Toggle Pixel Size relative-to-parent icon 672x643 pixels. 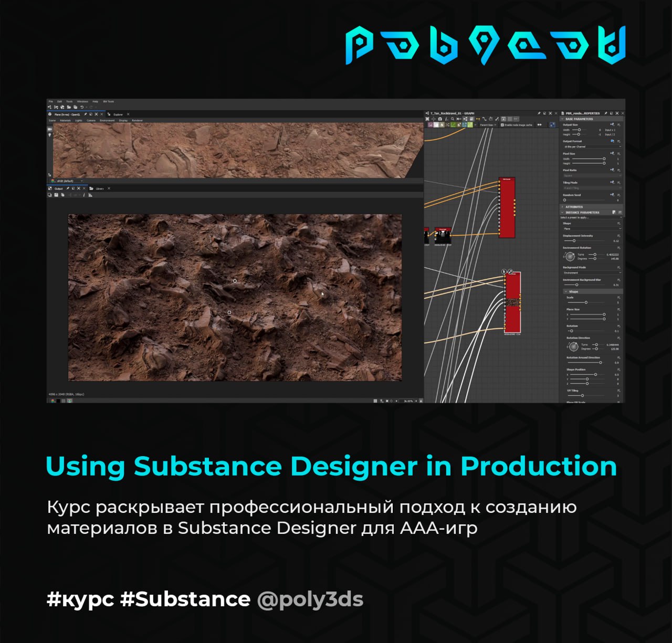tap(612, 154)
